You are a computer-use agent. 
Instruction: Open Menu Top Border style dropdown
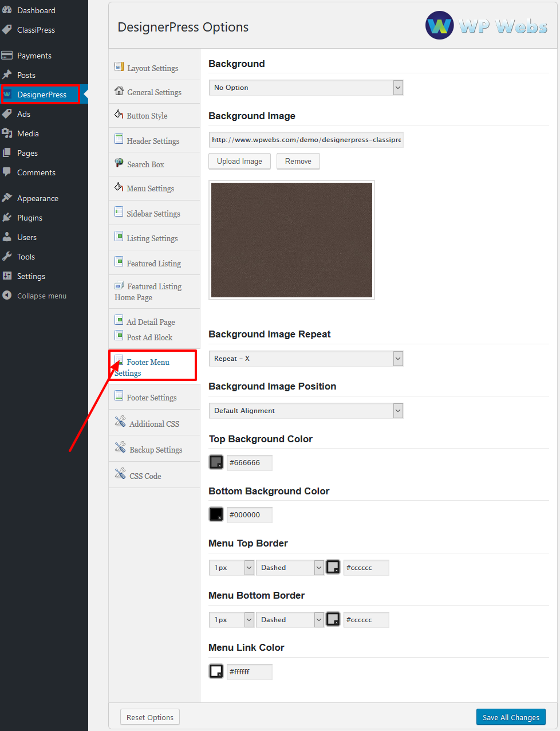[x=290, y=568]
